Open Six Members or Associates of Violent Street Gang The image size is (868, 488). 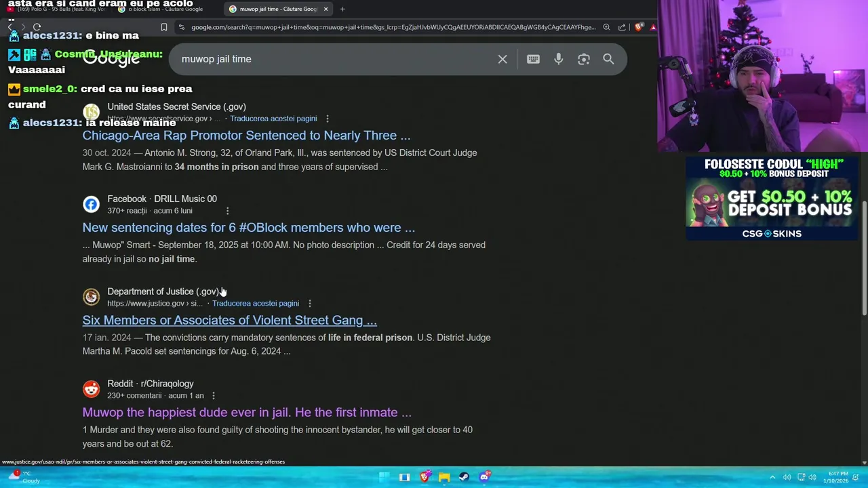tap(230, 320)
